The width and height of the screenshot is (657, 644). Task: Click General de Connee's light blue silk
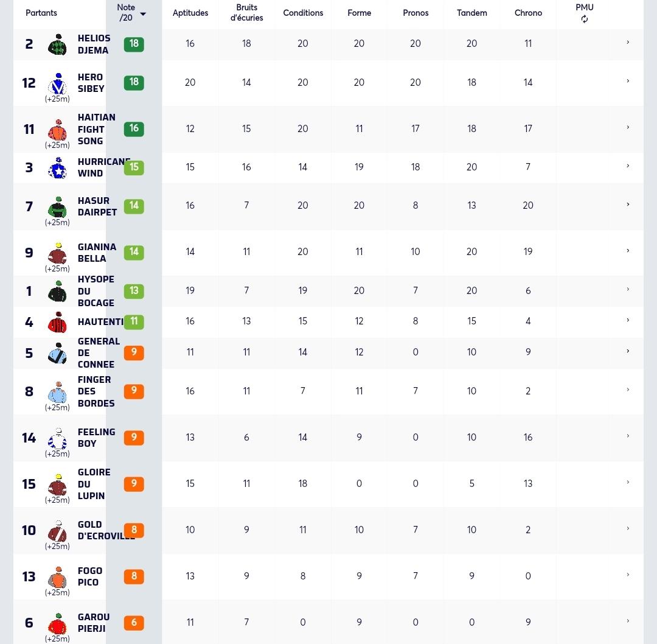[x=58, y=353]
